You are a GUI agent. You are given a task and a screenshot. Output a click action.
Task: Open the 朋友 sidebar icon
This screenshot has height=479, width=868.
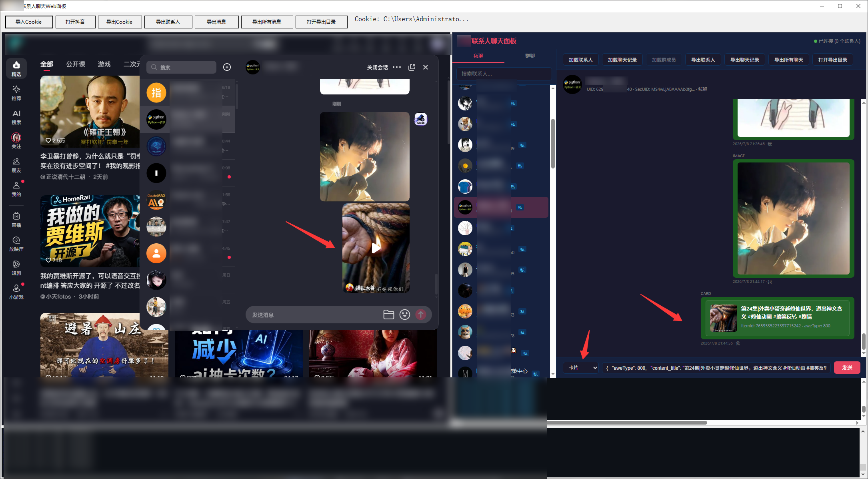coord(16,165)
